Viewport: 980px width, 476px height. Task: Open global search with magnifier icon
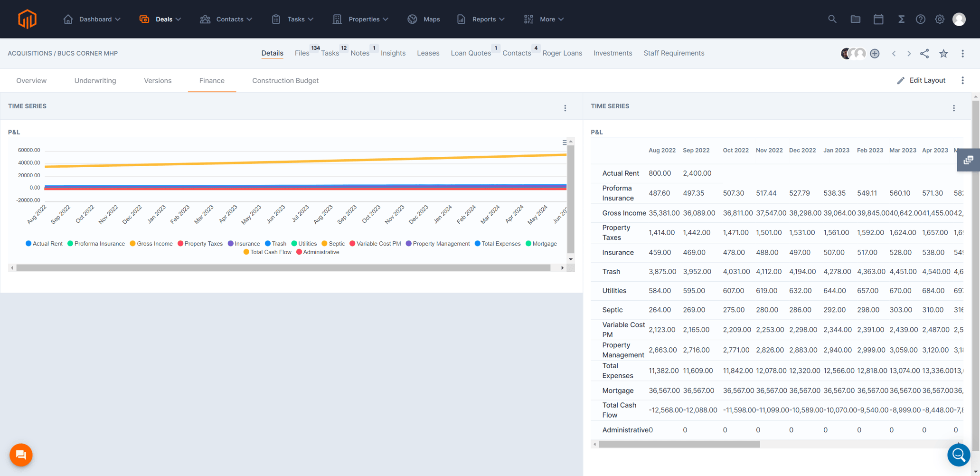pos(832,19)
